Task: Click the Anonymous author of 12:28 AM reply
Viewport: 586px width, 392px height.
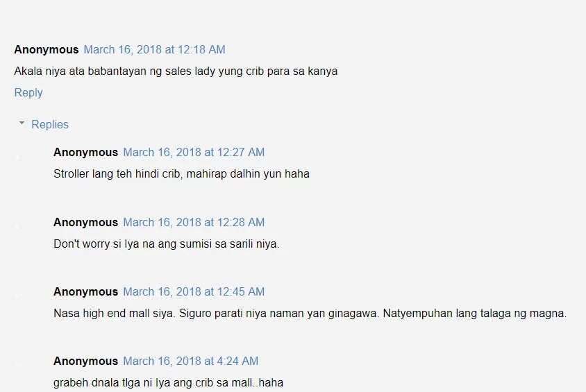Action: [85, 222]
